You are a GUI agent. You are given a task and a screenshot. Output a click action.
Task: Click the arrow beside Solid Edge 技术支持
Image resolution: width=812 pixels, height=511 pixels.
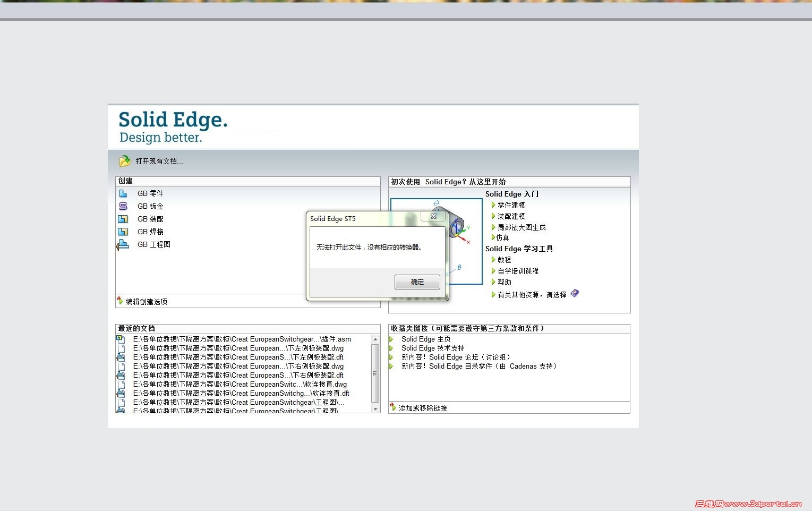click(x=391, y=348)
